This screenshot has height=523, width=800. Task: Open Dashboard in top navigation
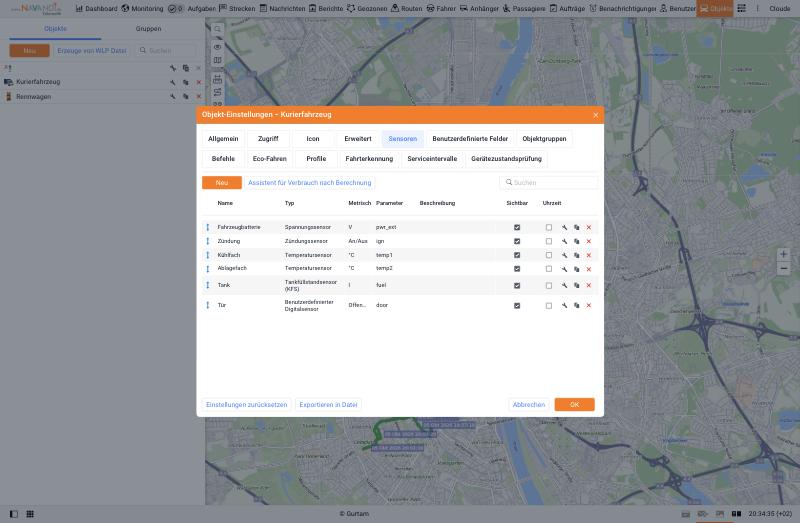96,8
